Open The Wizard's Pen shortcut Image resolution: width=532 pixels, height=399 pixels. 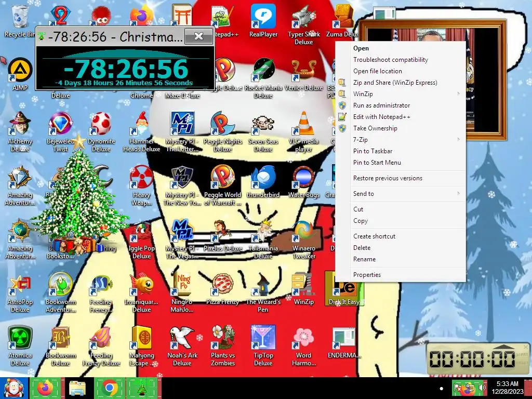coord(263,292)
